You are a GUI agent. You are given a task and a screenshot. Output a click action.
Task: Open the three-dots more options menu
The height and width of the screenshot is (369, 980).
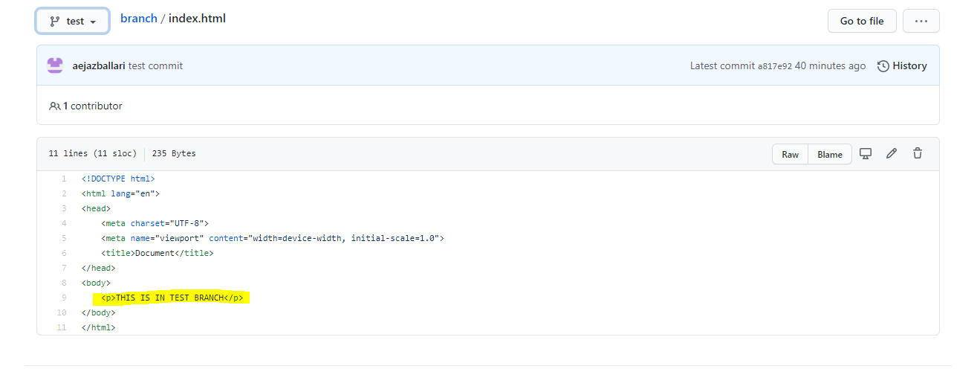click(921, 21)
